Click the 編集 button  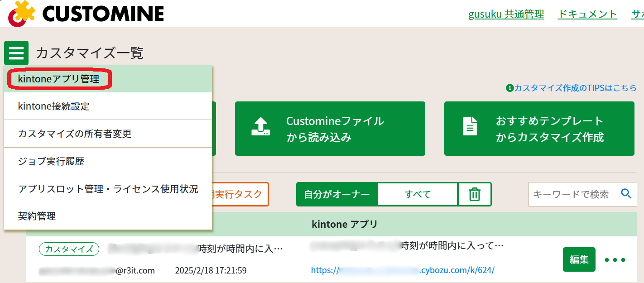579,259
